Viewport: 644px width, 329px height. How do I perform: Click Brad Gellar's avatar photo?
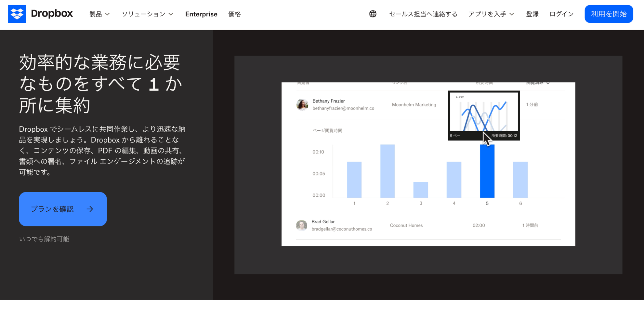(302, 225)
